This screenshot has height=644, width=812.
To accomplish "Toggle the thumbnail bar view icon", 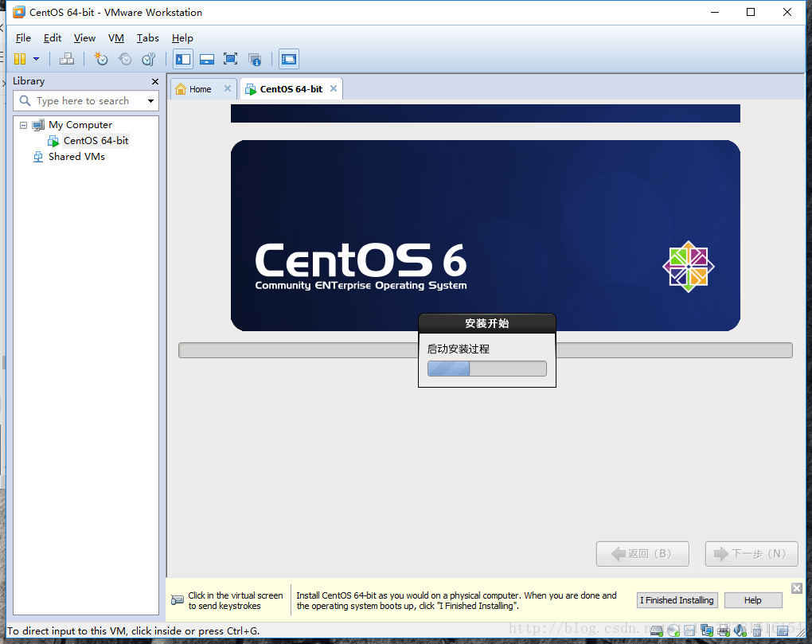I will click(x=207, y=59).
